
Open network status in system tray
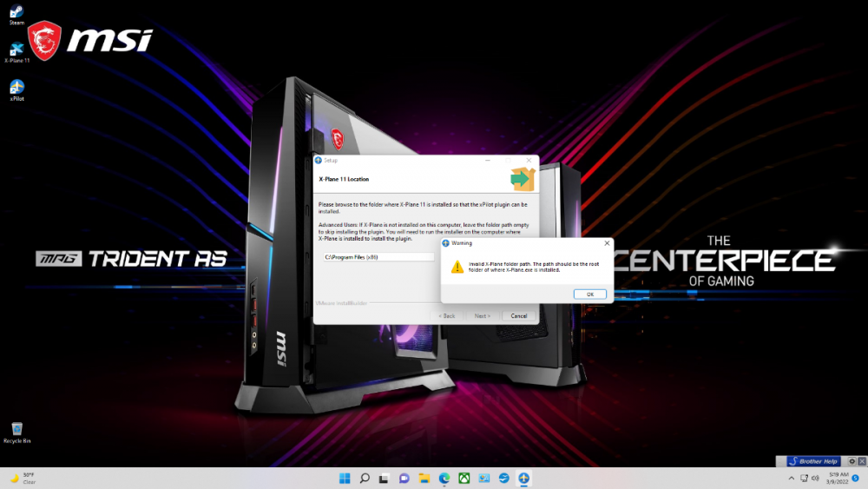tap(804, 478)
